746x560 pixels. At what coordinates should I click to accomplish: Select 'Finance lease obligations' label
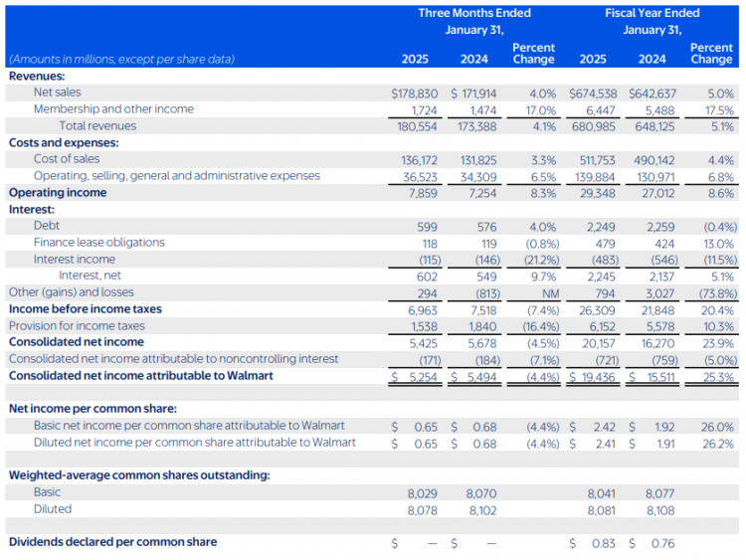[x=98, y=242]
